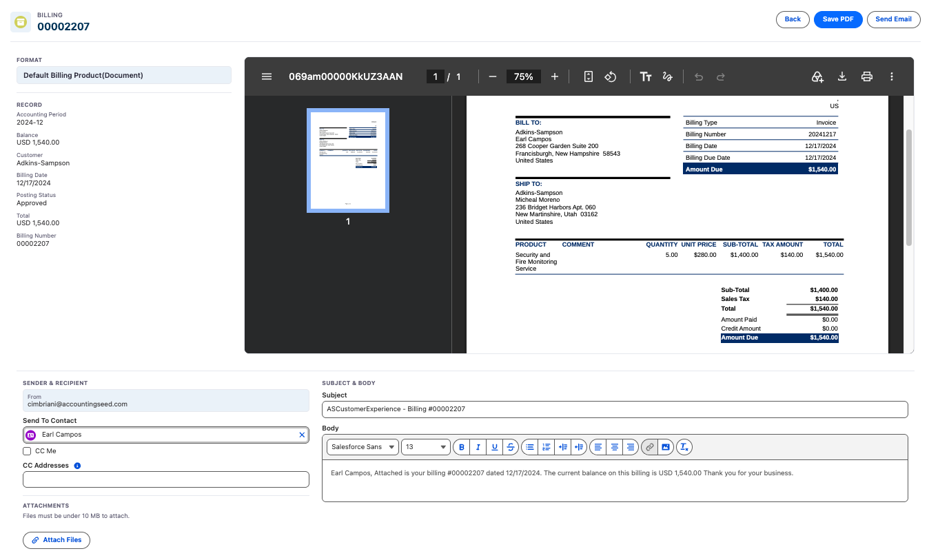Download the PDF document
The image size is (929, 560).
pos(842,76)
